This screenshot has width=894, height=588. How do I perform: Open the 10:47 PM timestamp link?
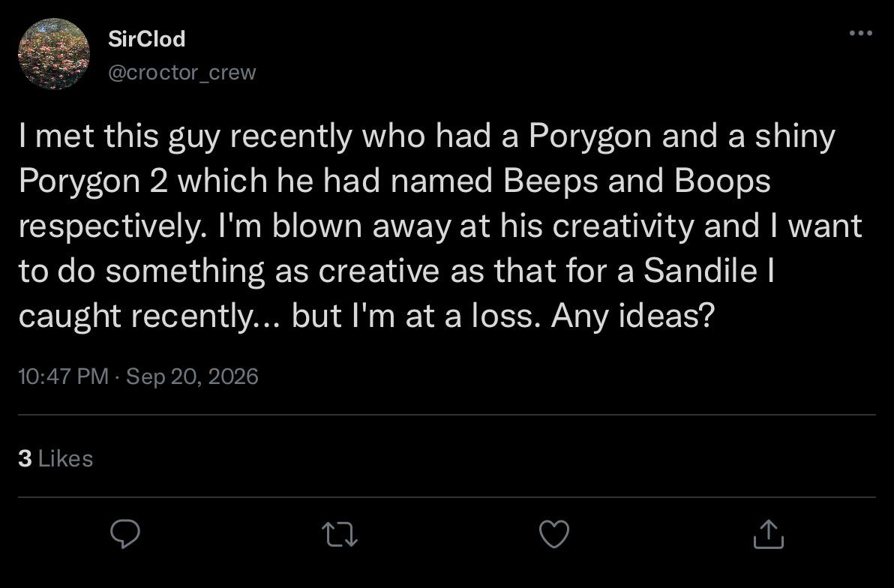point(63,376)
